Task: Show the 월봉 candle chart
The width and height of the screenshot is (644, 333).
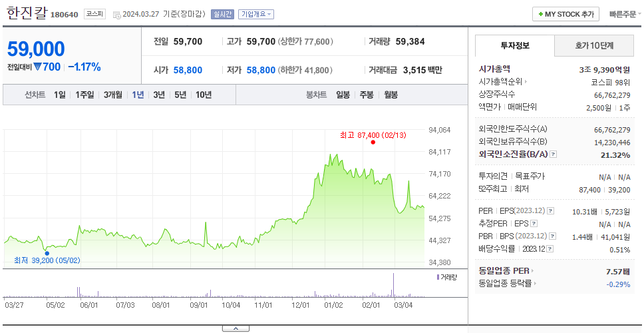Action: coord(391,95)
